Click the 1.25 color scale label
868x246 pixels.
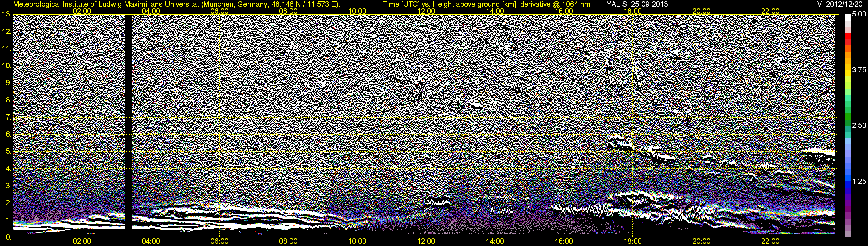coord(859,181)
